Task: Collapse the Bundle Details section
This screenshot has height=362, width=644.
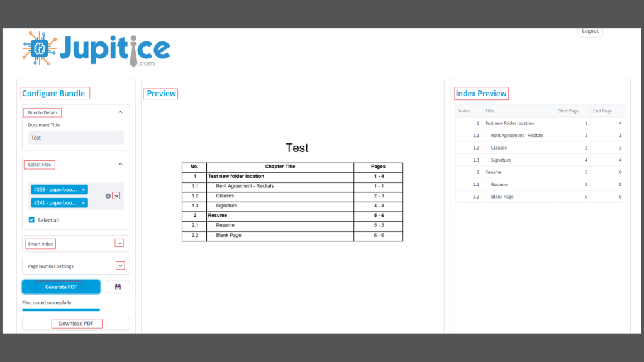Action: 120,112
